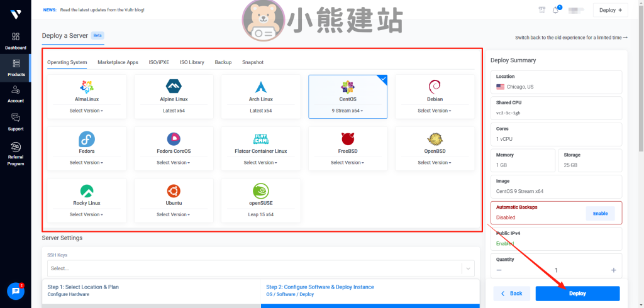
Task: Expand the CentOS 9 Stream x64 version dropdown
Action: (348, 111)
